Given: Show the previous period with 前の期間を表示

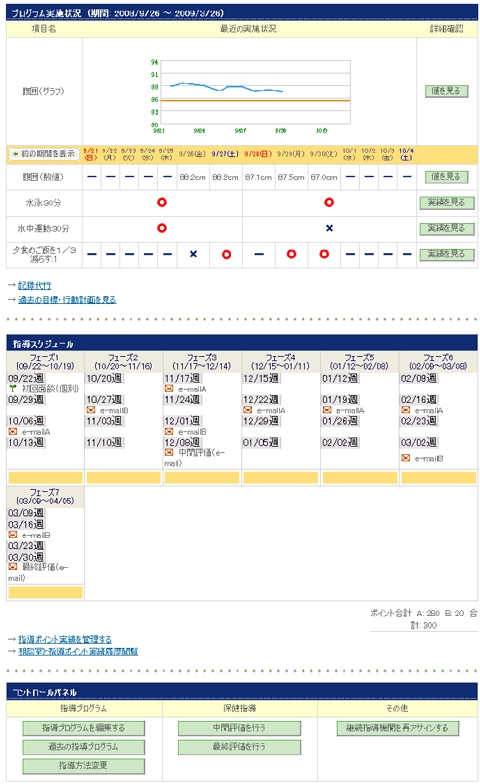Looking at the screenshot, I should pyautogui.click(x=44, y=154).
